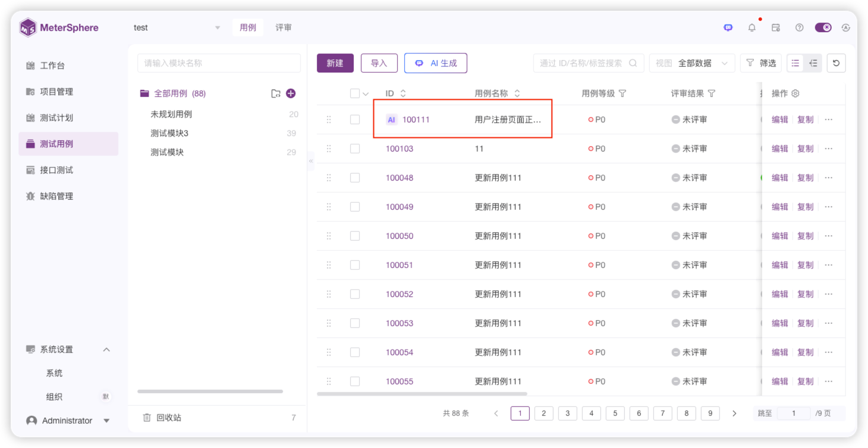The width and height of the screenshot is (868, 448).
Task: Collapse the 系统设置 menu section
Action: pyautogui.click(x=106, y=349)
